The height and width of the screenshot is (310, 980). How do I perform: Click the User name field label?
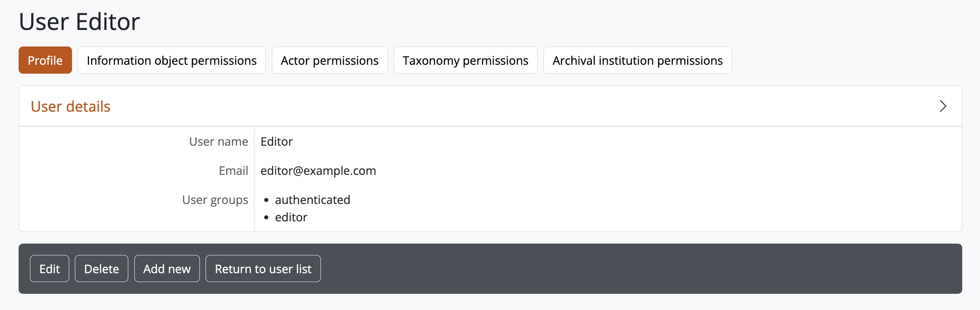[218, 142]
